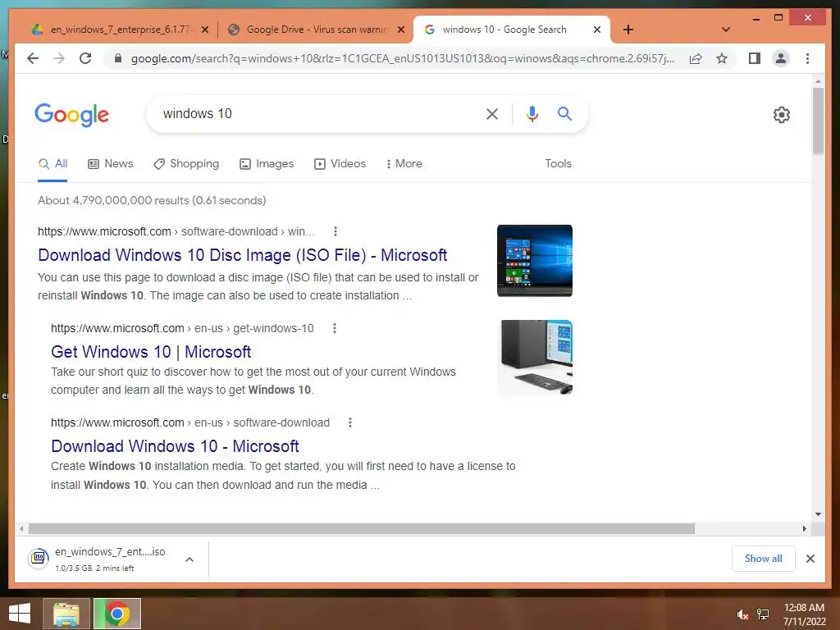Click the Windows 10 laptop thumbnail
Image resolution: width=840 pixels, height=630 pixels.
coord(535,261)
